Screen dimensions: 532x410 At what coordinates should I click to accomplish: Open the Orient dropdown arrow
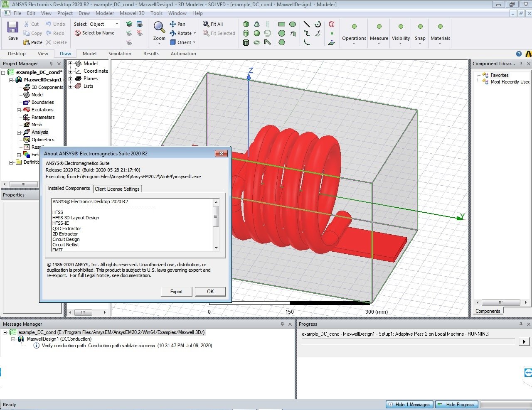(x=194, y=42)
